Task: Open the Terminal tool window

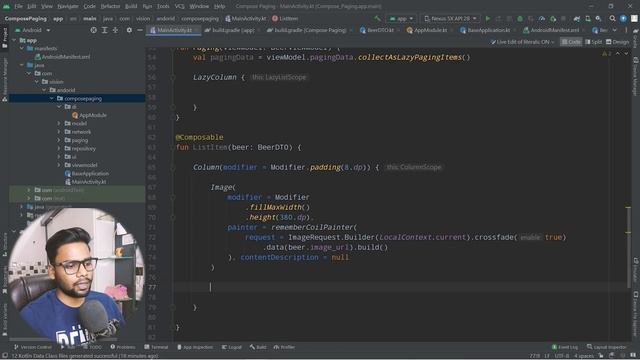Action: tap(156, 347)
